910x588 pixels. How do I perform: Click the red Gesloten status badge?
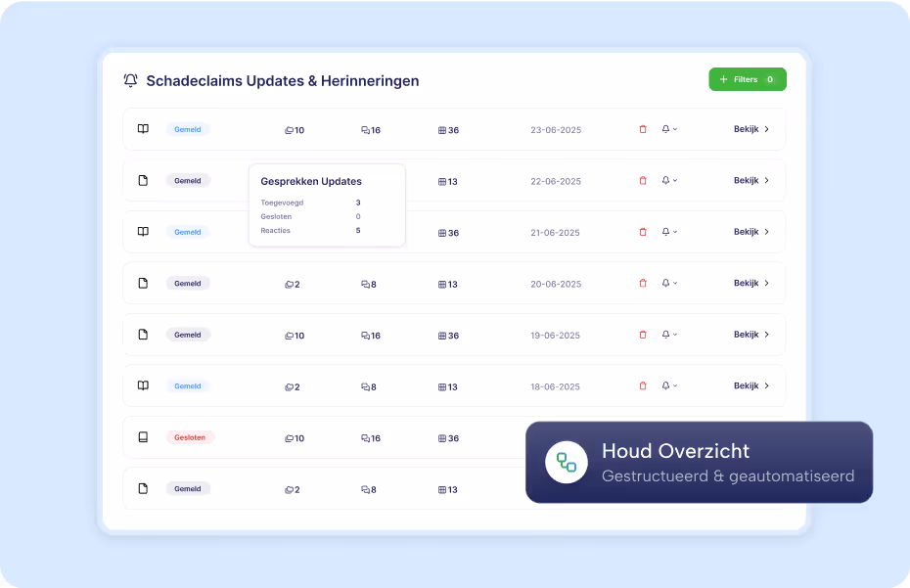pyautogui.click(x=190, y=437)
